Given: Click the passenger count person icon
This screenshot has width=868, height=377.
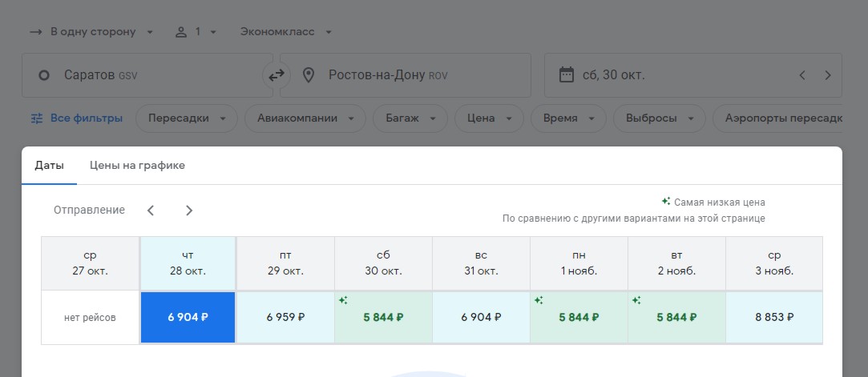Looking at the screenshot, I should click(x=181, y=32).
